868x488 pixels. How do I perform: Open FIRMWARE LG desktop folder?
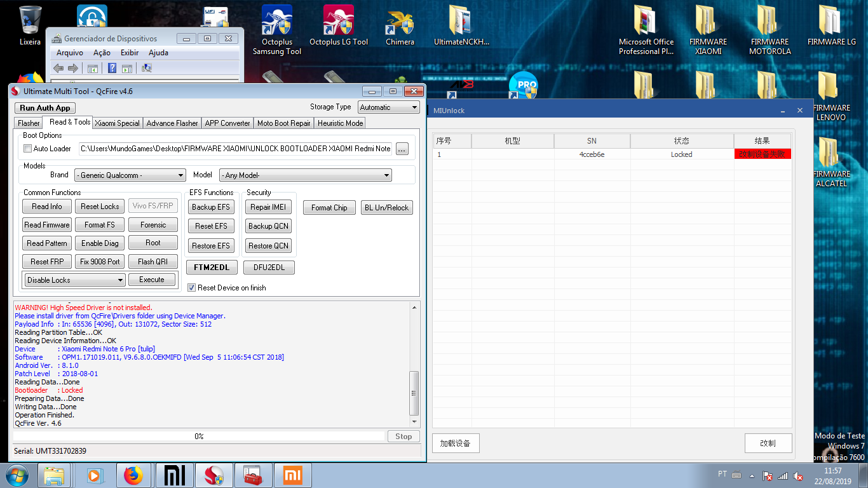831,26
